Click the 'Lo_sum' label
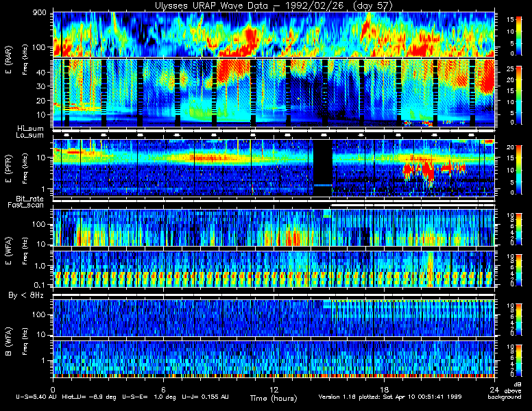The height and width of the screenshot is (411, 532). click(x=29, y=136)
